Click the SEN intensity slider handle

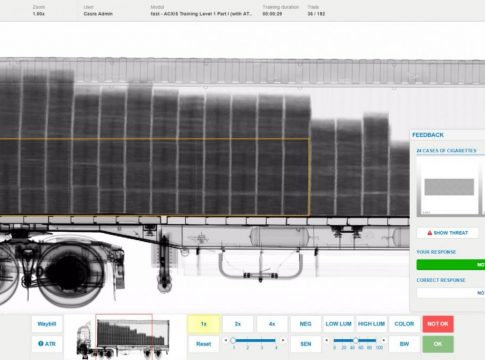point(356,340)
